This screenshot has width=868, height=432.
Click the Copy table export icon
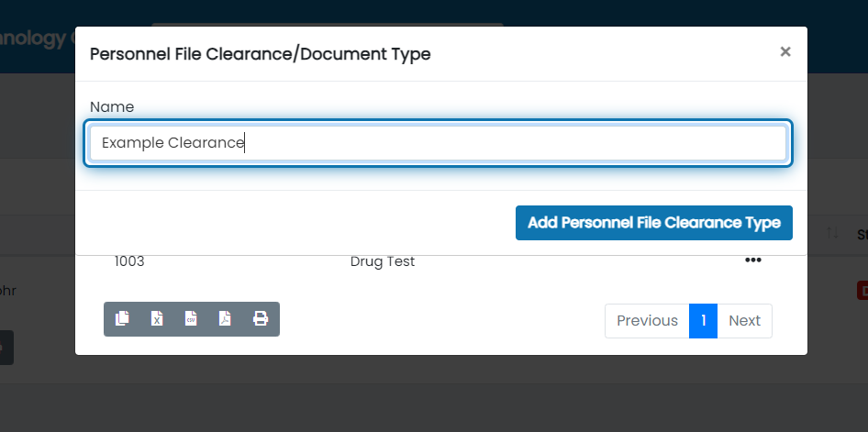[x=122, y=319]
